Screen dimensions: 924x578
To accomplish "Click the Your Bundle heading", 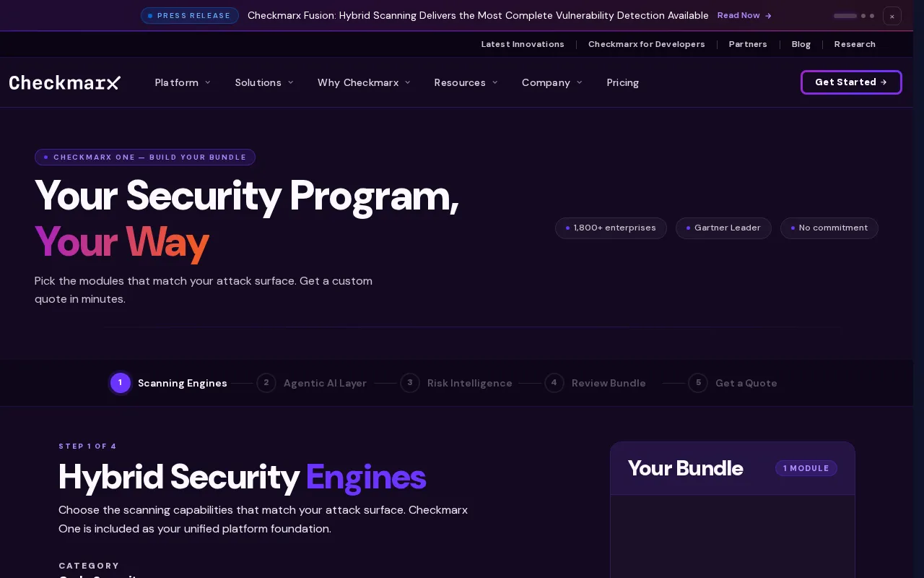I will [x=685, y=468].
